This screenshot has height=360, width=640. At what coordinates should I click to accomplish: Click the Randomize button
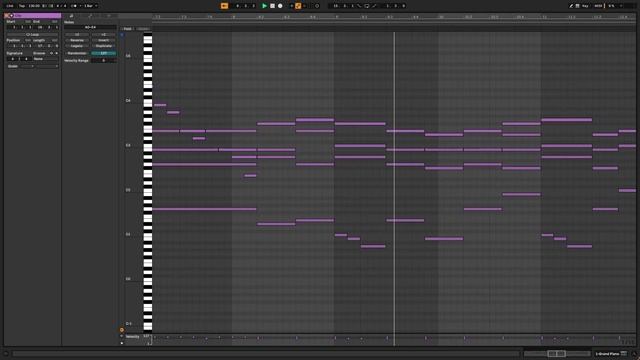click(x=77, y=53)
